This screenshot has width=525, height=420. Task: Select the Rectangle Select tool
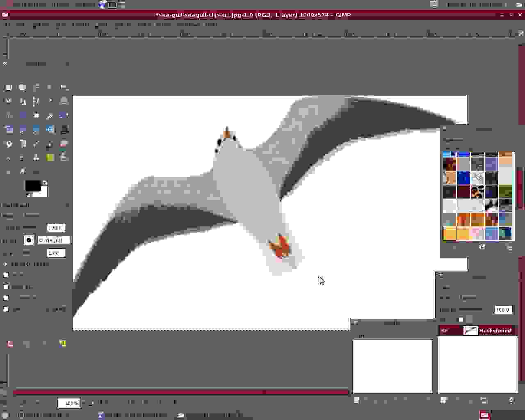8,87
